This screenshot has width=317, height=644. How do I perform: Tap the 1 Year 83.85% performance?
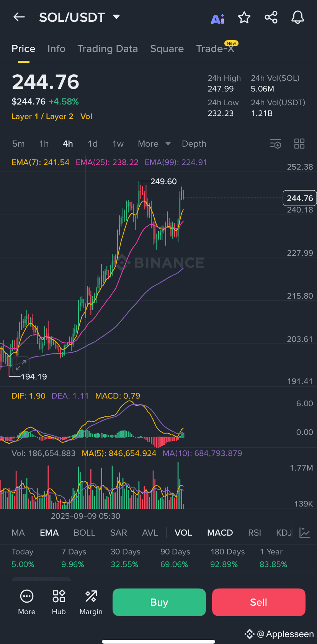(x=273, y=558)
